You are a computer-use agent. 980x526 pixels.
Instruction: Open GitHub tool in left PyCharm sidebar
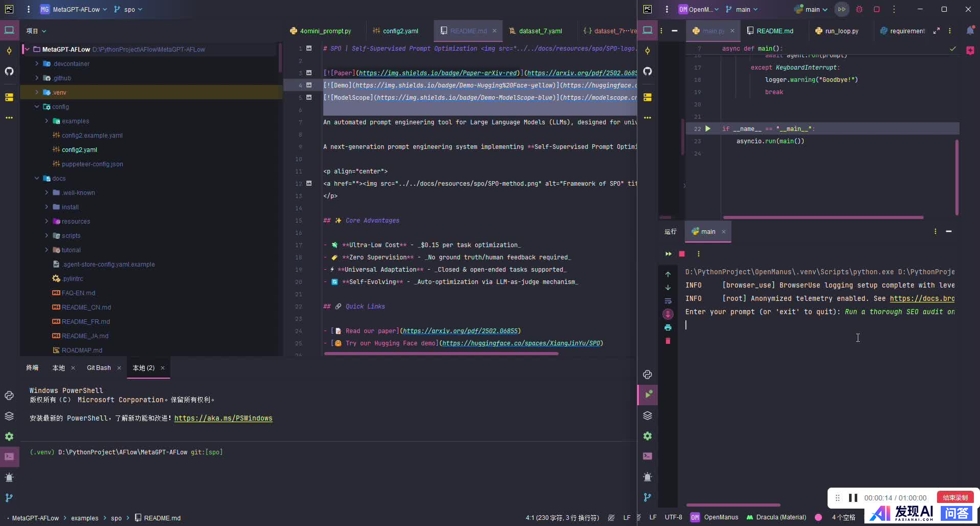click(9, 71)
